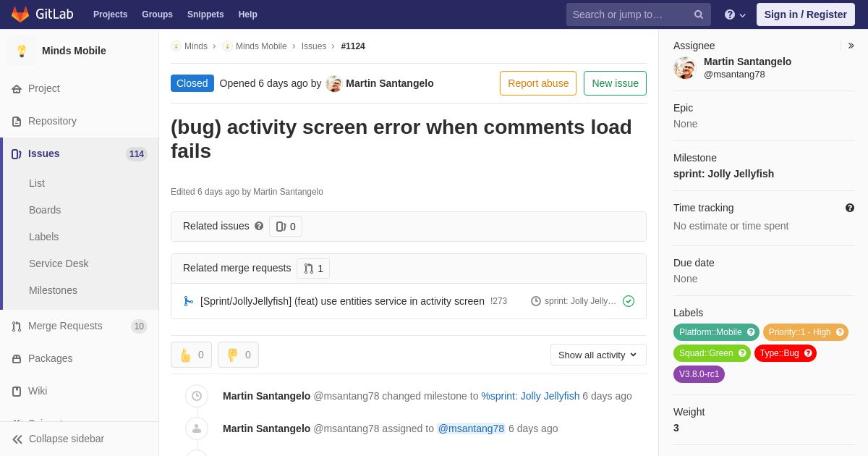This screenshot has width=868, height=456.
Task: Click the Project home icon in sidebar
Action: (17, 88)
